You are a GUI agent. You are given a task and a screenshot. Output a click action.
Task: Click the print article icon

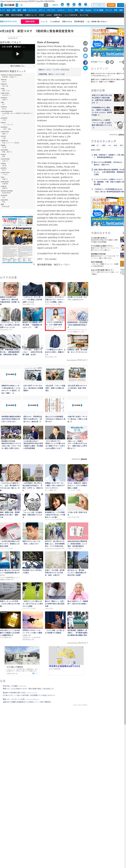(85, 50)
